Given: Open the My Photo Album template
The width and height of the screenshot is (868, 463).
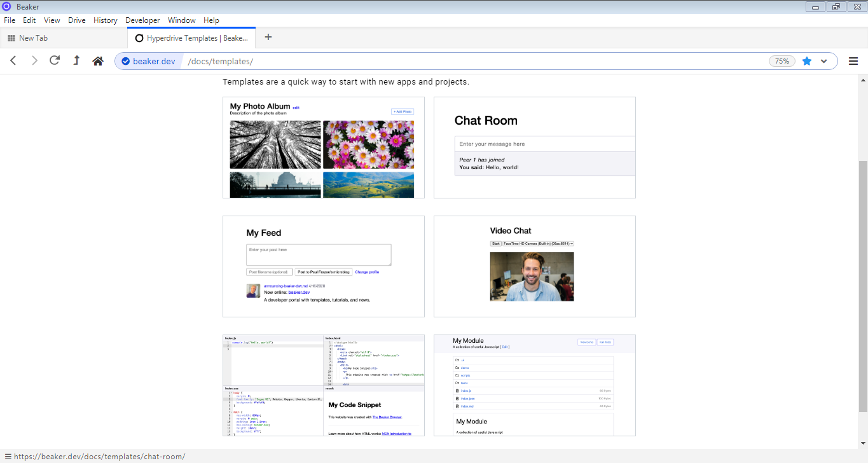Looking at the screenshot, I should (324, 148).
